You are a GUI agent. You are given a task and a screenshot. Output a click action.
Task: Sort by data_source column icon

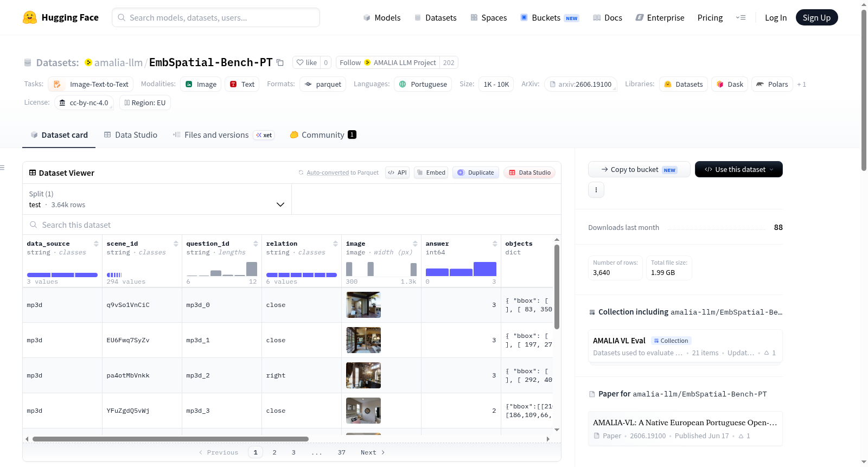[96, 244]
